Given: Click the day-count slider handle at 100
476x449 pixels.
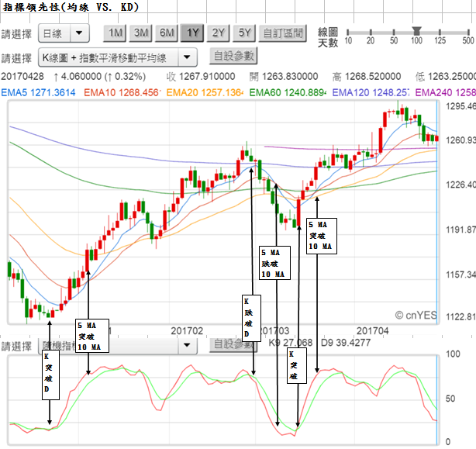Looking at the screenshot, I should tap(416, 31).
